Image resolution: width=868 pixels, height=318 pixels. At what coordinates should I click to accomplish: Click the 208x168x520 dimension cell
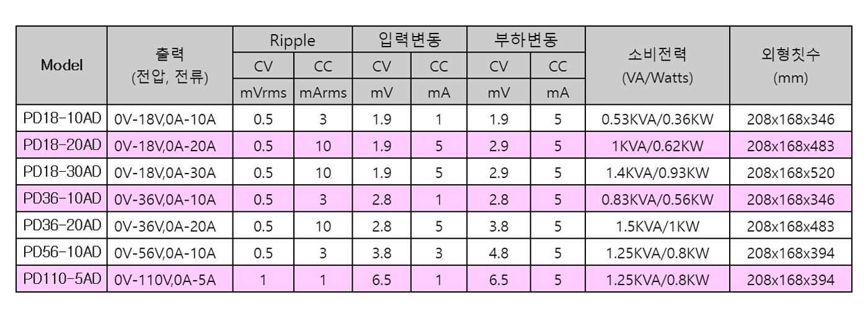[x=790, y=172]
